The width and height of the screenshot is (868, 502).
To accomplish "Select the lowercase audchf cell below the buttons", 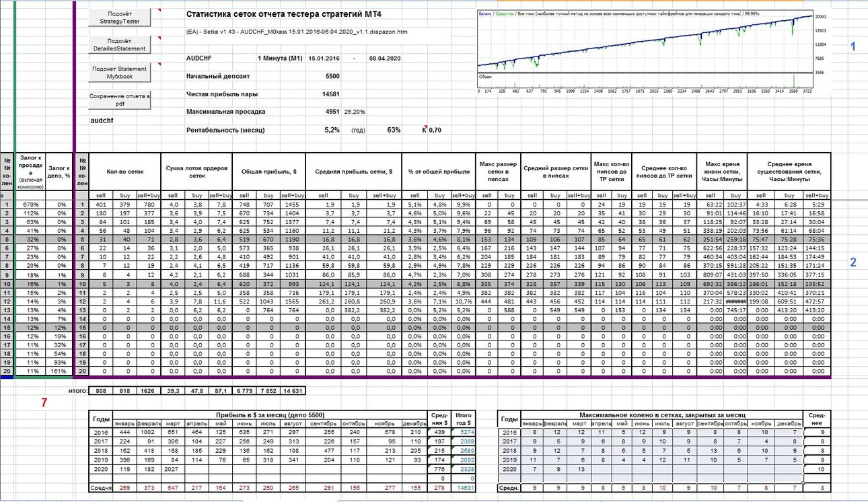I will pos(102,120).
